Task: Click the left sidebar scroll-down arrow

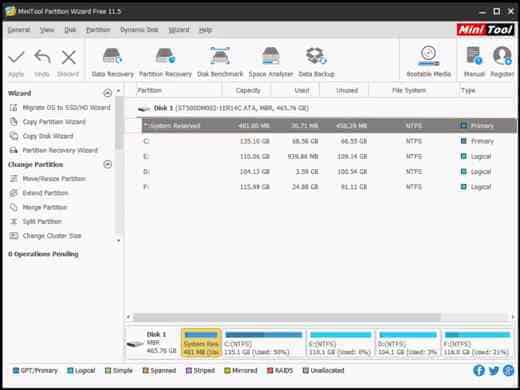Action: tap(118, 240)
